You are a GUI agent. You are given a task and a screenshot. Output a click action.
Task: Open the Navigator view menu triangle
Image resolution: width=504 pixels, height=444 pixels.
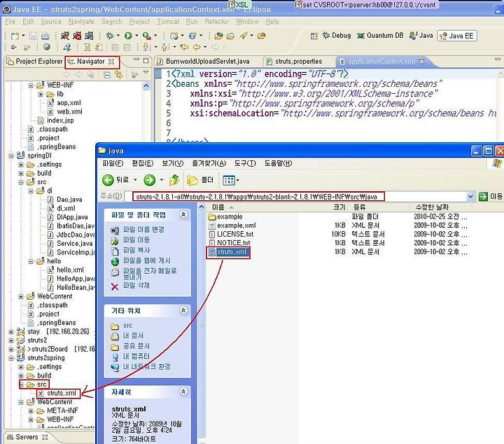[146, 73]
